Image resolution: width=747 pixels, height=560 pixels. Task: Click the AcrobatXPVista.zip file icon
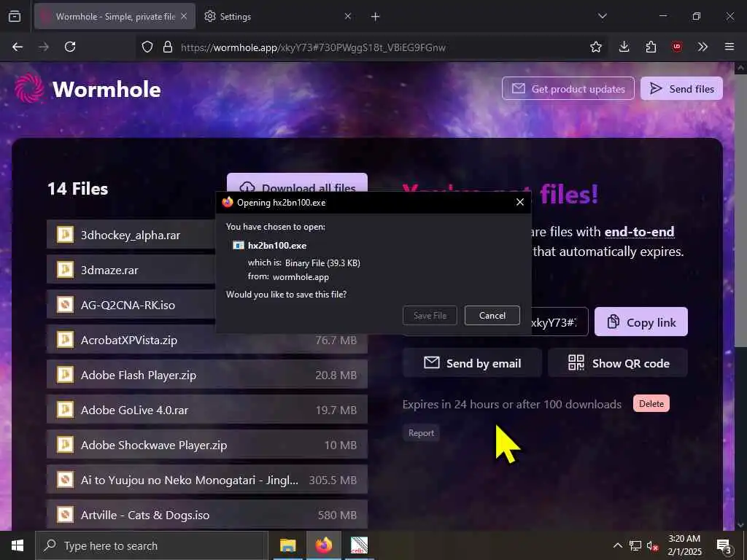click(x=65, y=340)
